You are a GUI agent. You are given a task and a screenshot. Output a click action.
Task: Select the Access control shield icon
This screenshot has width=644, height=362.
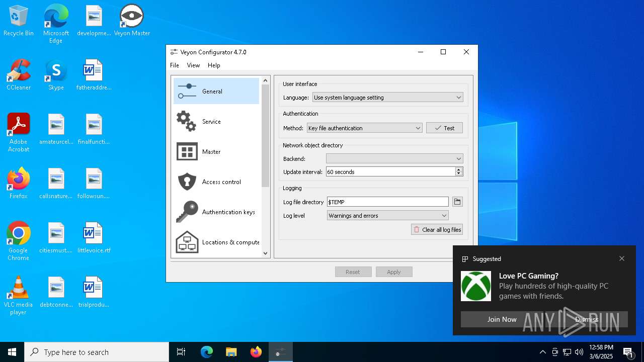point(187,182)
